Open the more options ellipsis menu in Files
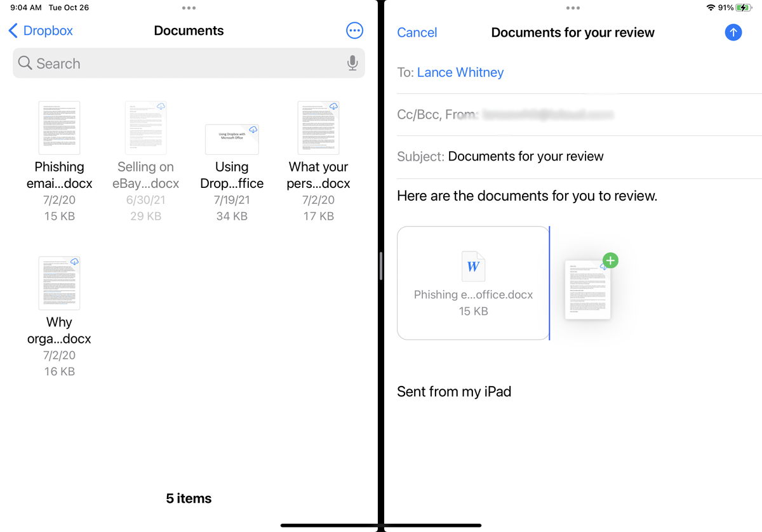The height and width of the screenshot is (532, 762). [354, 30]
